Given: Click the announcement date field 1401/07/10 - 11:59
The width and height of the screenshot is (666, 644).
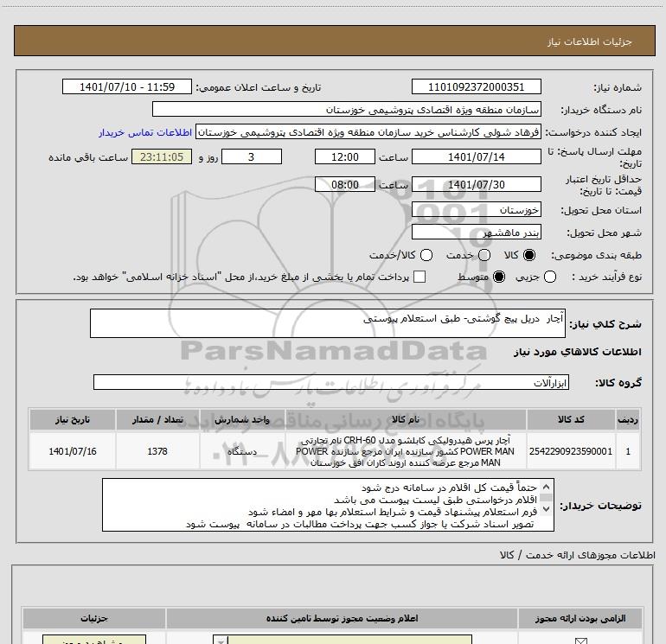Looking at the screenshot, I should tap(127, 87).
